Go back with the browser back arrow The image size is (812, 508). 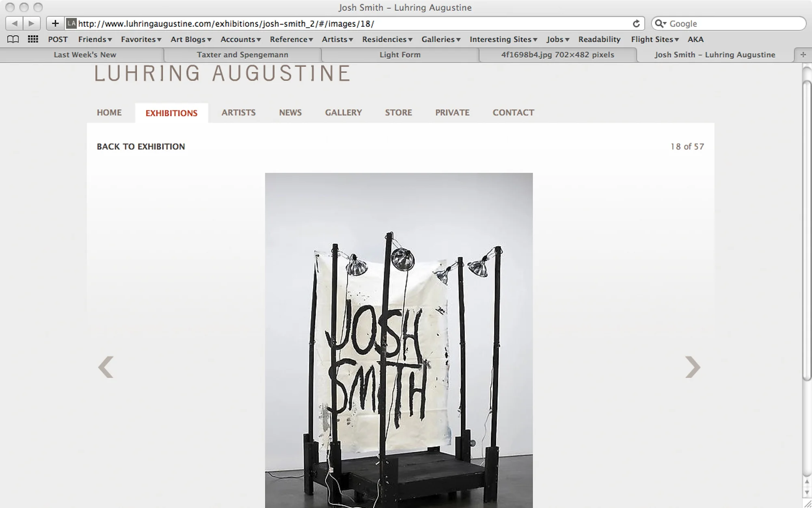(x=15, y=24)
